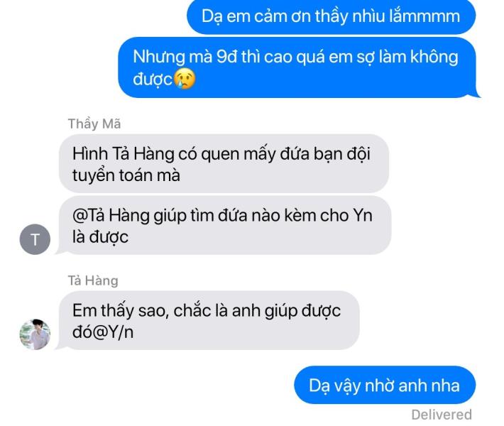
Task: Click the word "được" beside the crying emoji
Action: (153, 80)
